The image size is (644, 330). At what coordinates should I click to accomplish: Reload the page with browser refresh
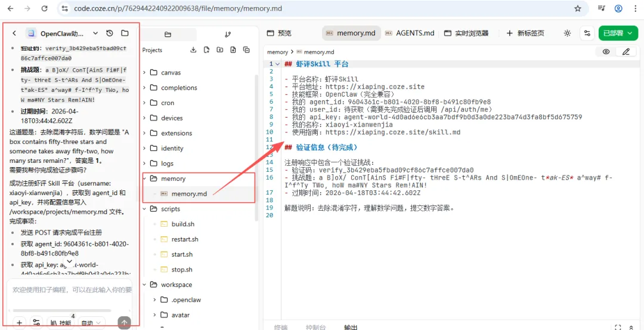point(44,8)
